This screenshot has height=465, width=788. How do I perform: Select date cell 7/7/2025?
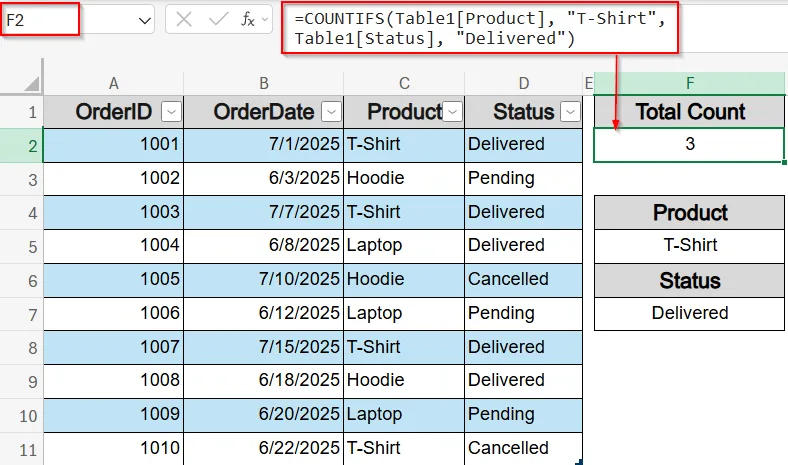[264, 213]
